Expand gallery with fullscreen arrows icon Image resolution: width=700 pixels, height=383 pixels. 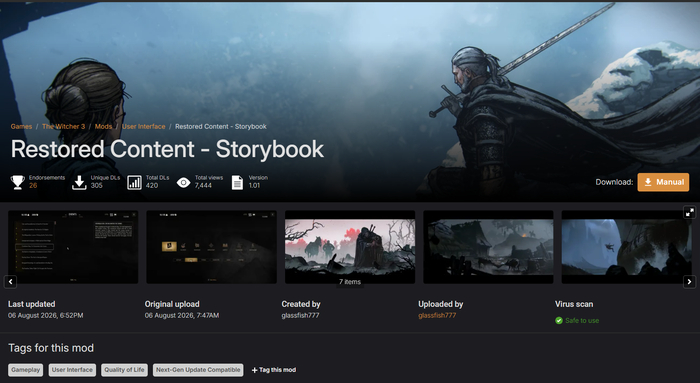690,213
